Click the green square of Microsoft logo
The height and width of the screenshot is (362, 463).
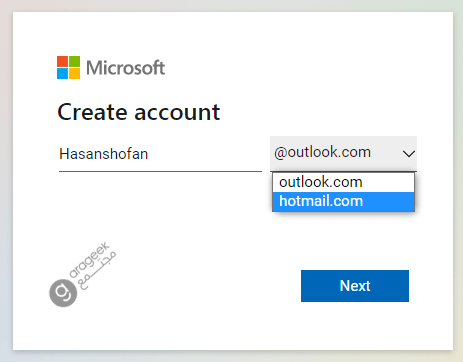[74, 61]
